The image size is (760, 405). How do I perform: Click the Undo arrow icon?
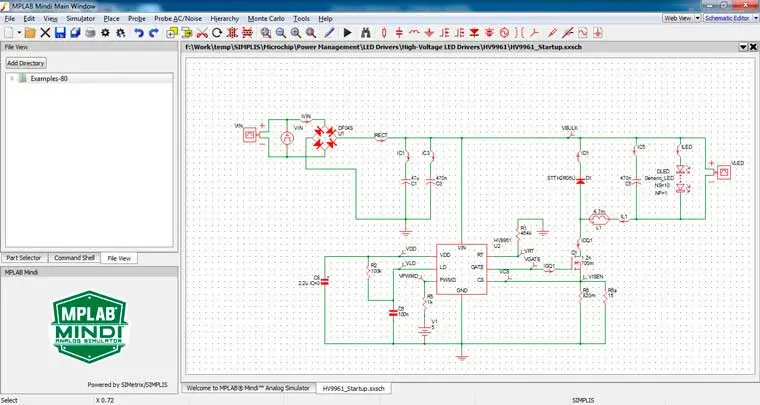tap(137, 33)
